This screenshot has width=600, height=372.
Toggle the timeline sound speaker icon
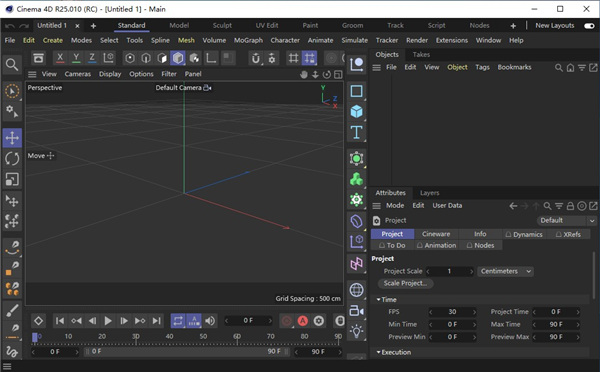pyautogui.click(x=210, y=321)
